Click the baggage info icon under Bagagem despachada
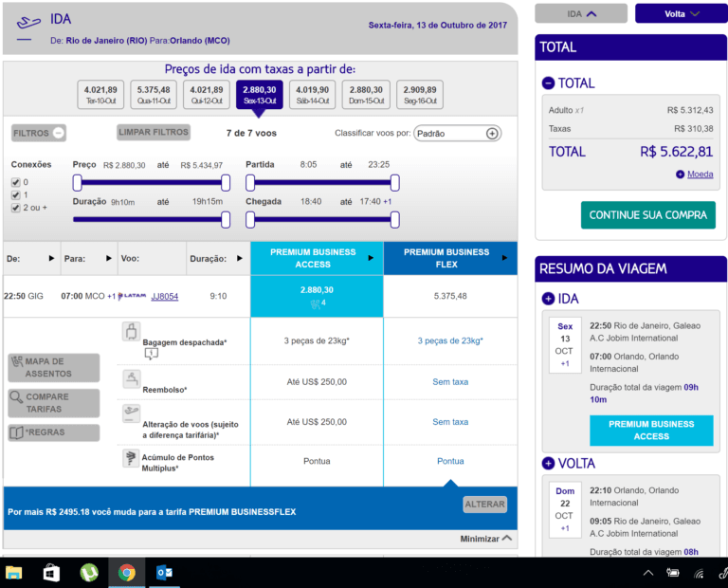Viewport: 728px width, 588px height. coord(152,354)
